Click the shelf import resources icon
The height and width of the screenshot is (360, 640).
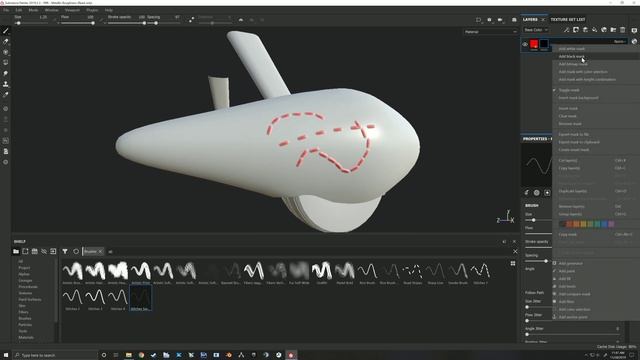pyautogui.click(x=53, y=251)
